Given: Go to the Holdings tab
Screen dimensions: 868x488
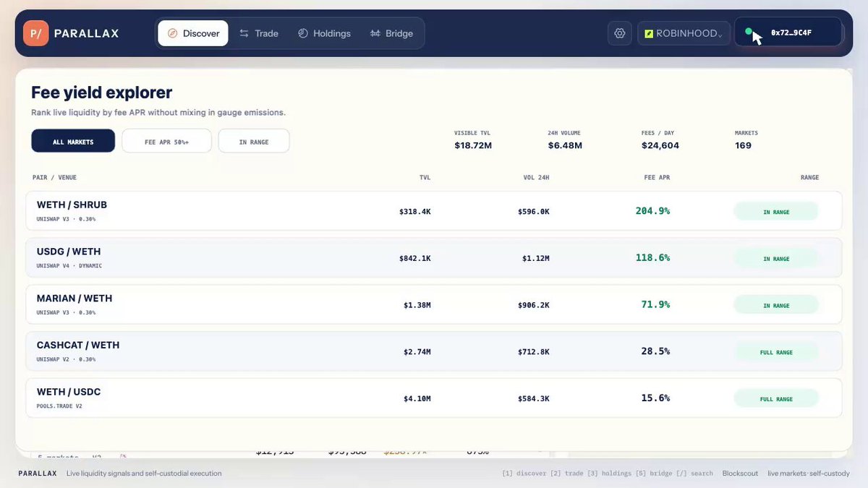Looking at the screenshot, I should [324, 33].
